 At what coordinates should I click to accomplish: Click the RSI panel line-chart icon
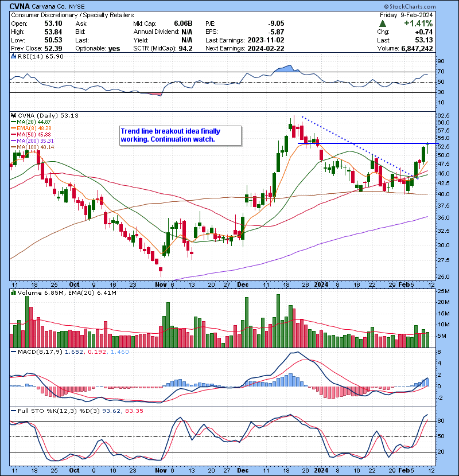[x=13, y=56]
